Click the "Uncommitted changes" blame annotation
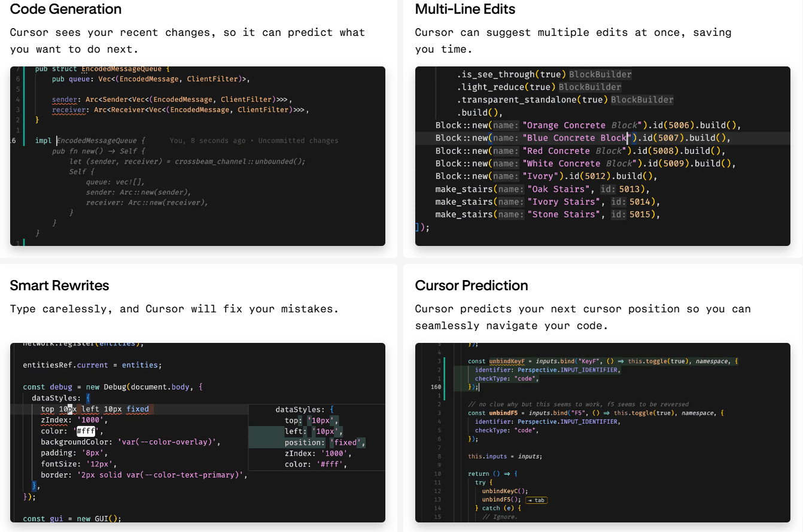This screenshot has height=532, width=803. [298, 141]
